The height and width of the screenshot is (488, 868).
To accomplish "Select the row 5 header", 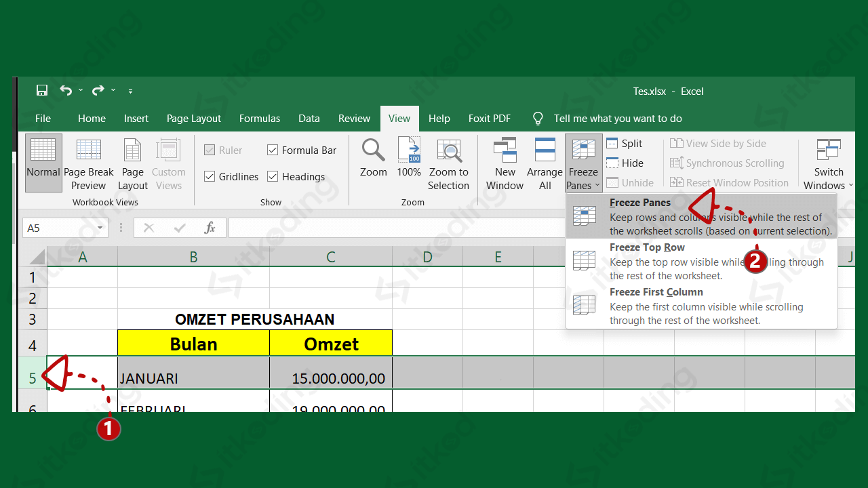I will pyautogui.click(x=32, y=378).
